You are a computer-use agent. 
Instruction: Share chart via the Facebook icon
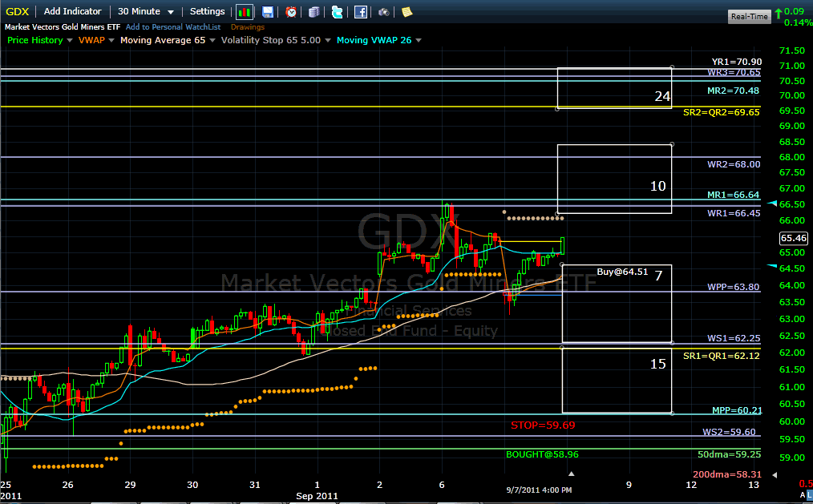[361, 12]
